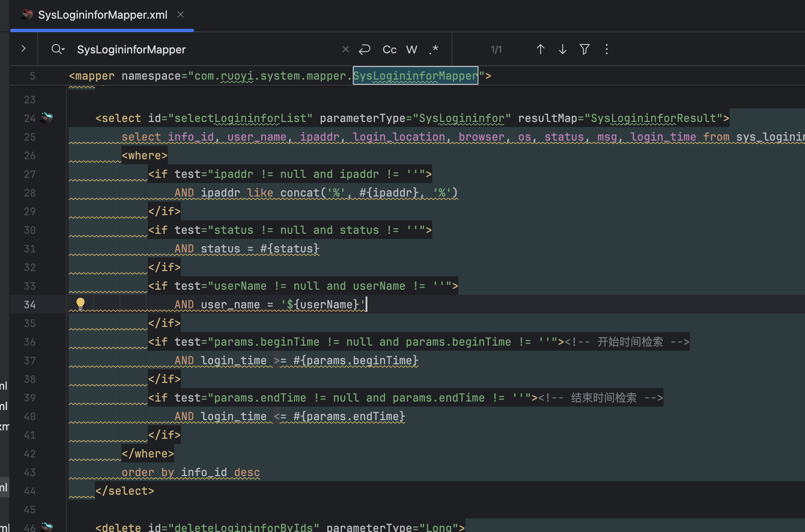Screen dimensions: 805x532
Task: Click 'com.ruoyi.system.mapper' namespace text
Action: click(270, 76)
